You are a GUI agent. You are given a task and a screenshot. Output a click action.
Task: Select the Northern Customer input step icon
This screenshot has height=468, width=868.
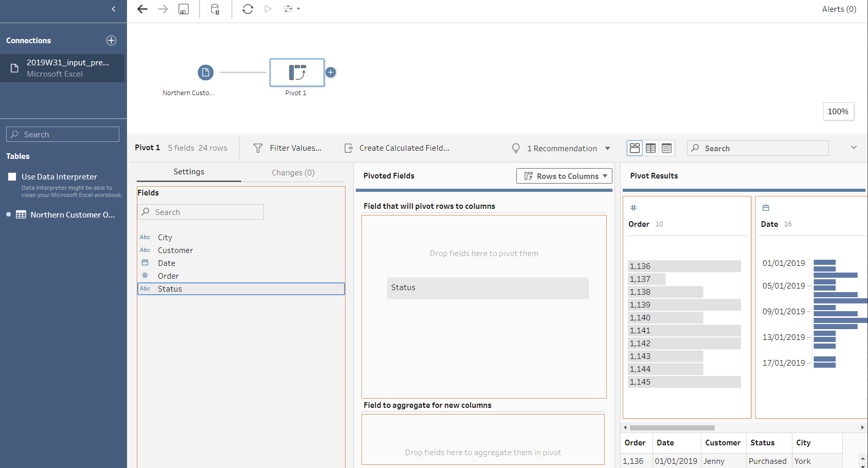pos(206,73)
